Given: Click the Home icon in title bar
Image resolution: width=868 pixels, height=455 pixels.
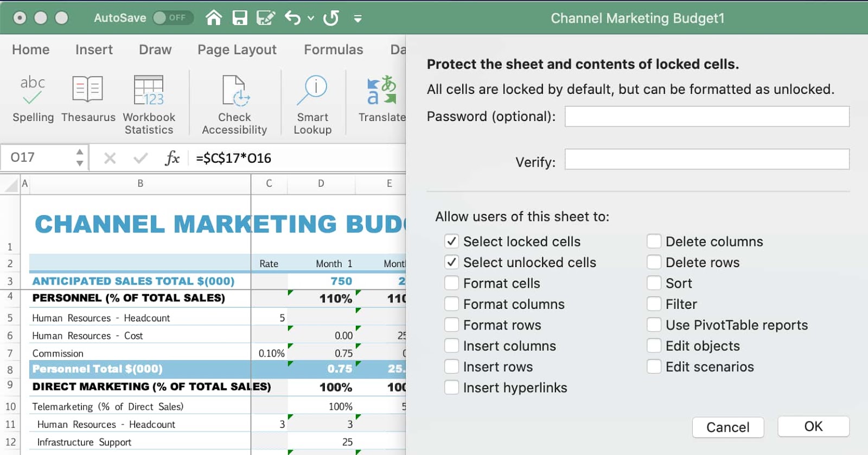Looking at the screenshot, I should (x=214, y=18).
